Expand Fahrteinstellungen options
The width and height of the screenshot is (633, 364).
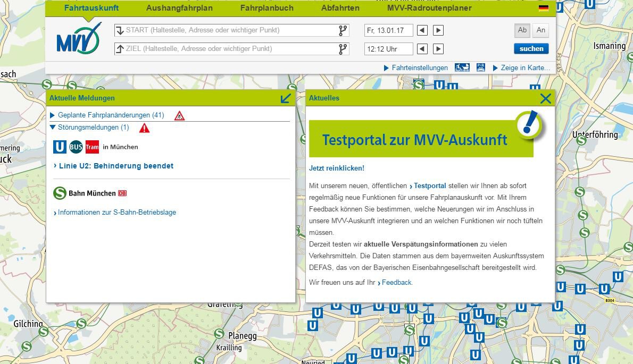(x=416, y=67)
